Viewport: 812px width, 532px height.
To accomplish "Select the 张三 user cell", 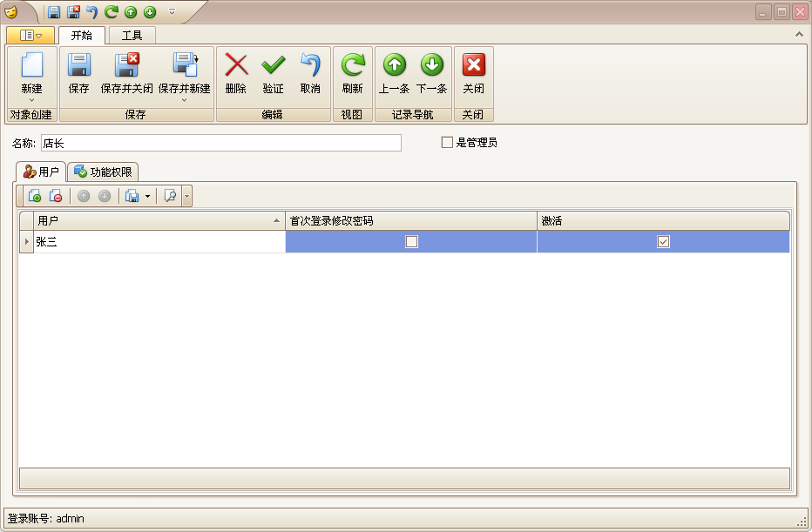I will point(159,242).
